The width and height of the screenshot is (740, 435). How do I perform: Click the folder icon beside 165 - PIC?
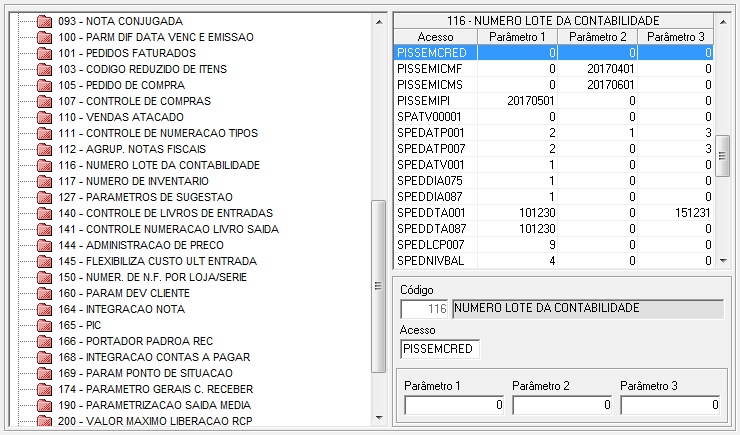(x=44, y=325)
